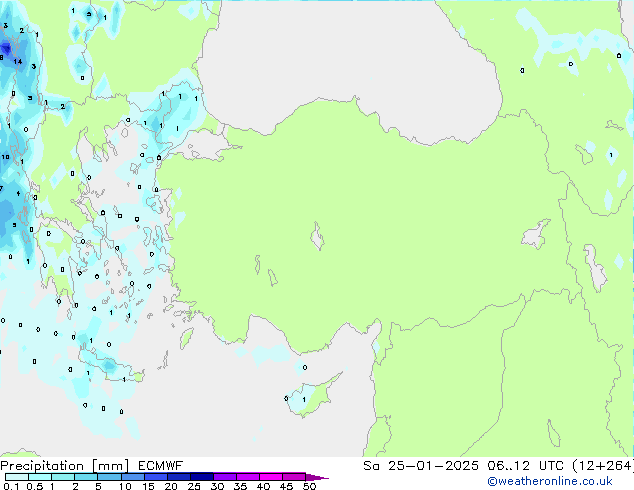Screen dimensions: 634x490
Task: Click Lake Tuz in central Turkey
Action: [317, 236]
